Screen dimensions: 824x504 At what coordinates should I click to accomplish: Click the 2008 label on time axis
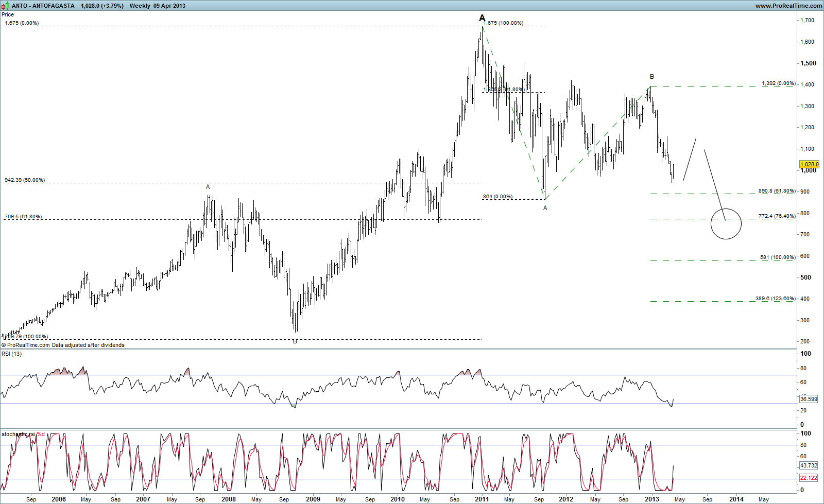pyautogui.click(x=228, y=499)
